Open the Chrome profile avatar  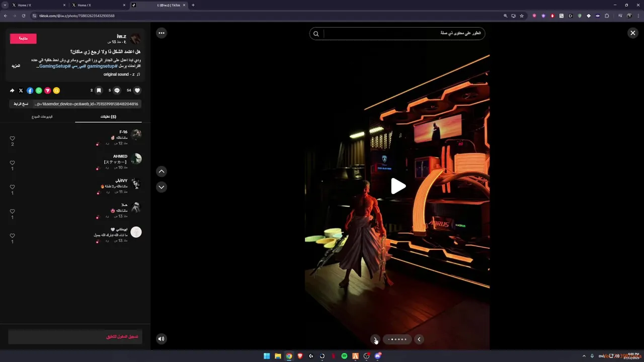click(629, 16)
